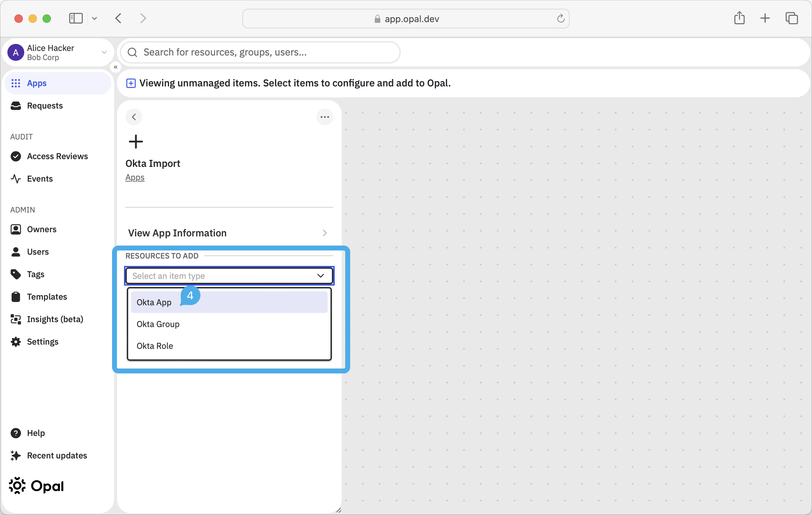812x515 pixels.
Task: Toggle the Select an item type dropdown
Action: [229, 276]
